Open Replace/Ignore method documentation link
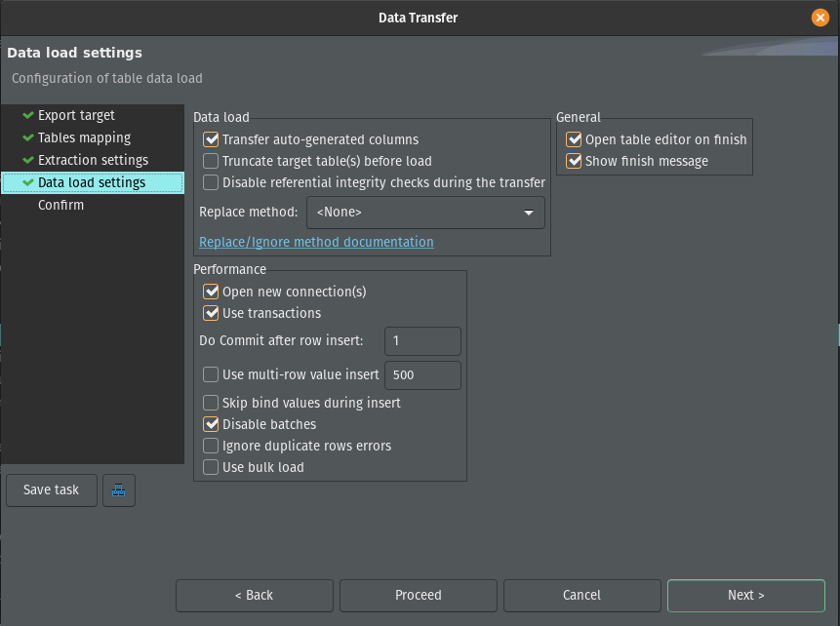This screenshot has height=626, width=840. tap(316, 242)
